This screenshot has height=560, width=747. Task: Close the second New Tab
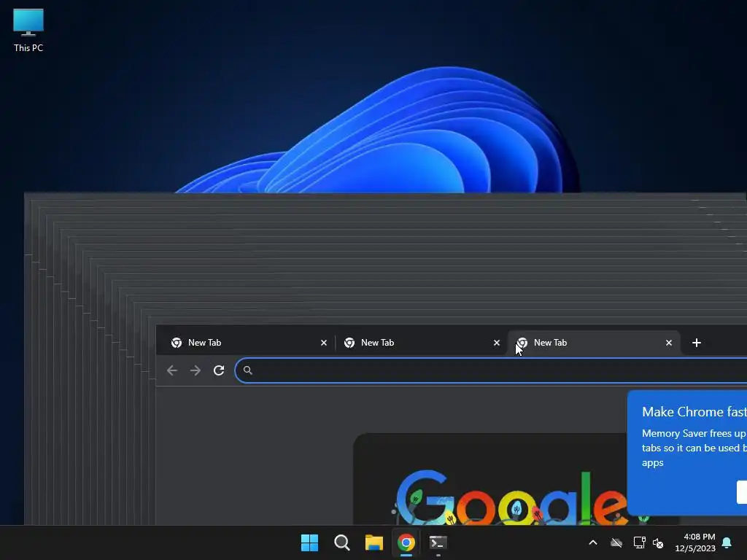click(x=496, y=343)
